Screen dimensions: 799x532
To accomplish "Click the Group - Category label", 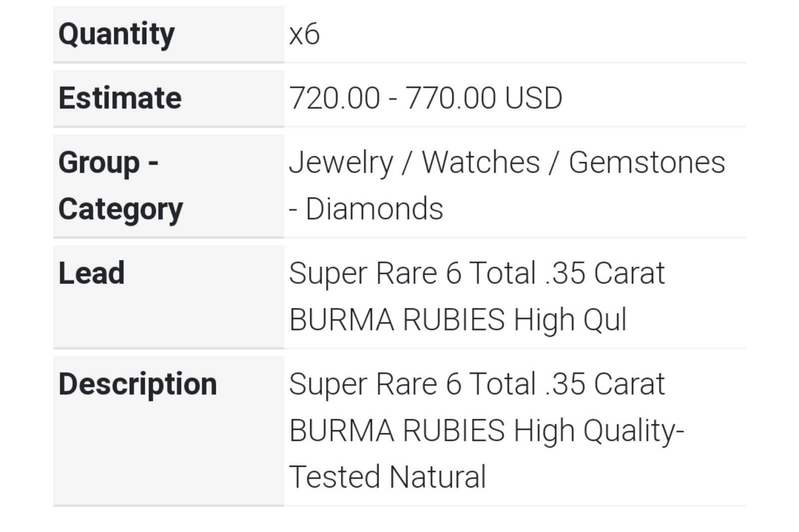I will pyautogui.click(x=120, y=186).
